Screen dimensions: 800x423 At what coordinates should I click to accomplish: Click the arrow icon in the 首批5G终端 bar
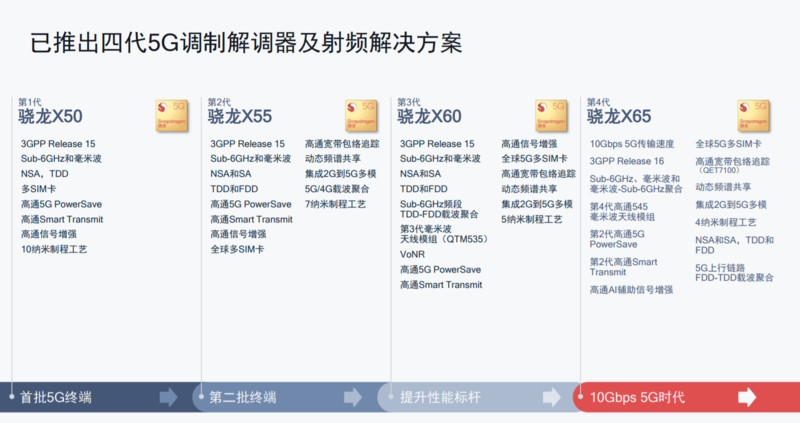[x=168, y=397]
